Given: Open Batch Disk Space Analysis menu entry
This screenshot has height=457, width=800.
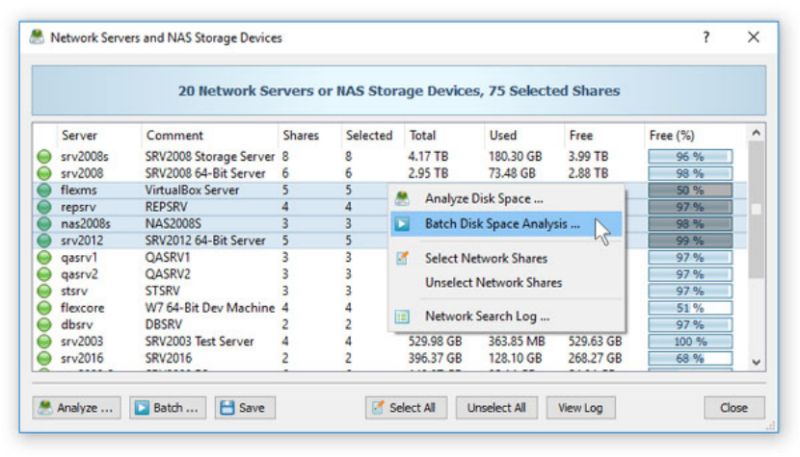Looking at the screenshot, I should (502, 225).
